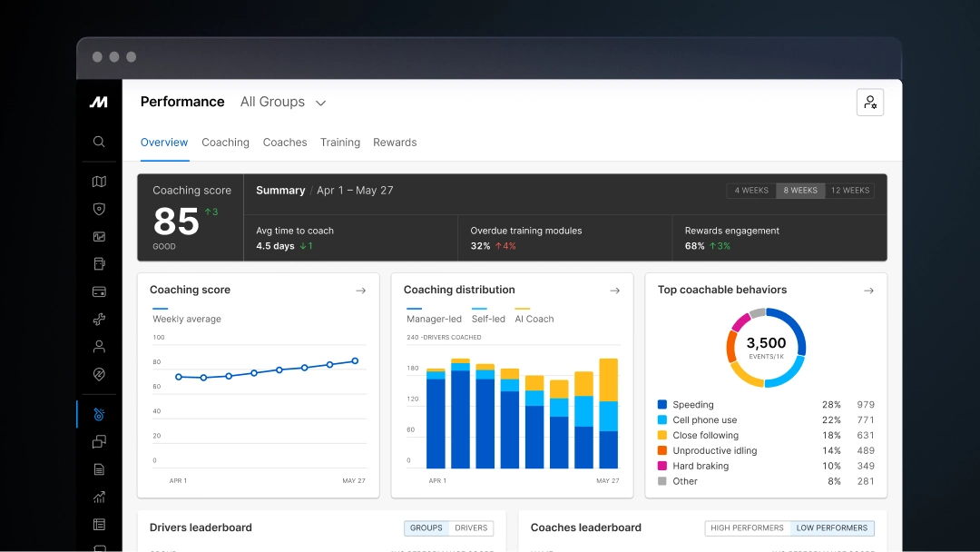
Task: Switch to the Overview tab
Action: point(163,143)
